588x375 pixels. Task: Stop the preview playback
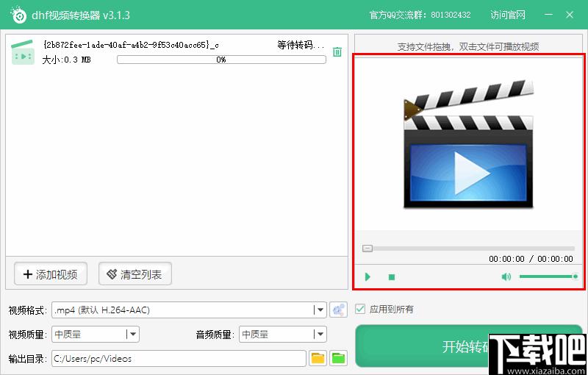tap(392, 277)
